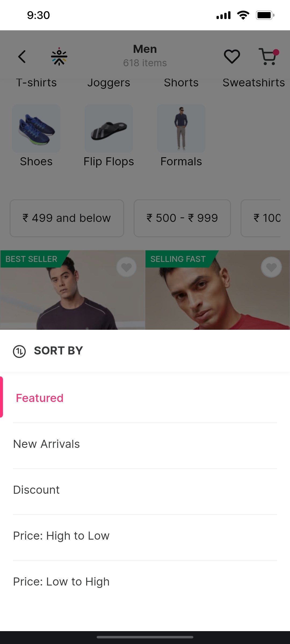The image size is (290, 644).
Task: Favorite the SELLING FAST product with its heart
Action: pyautogui.click(x=271, y=266)
